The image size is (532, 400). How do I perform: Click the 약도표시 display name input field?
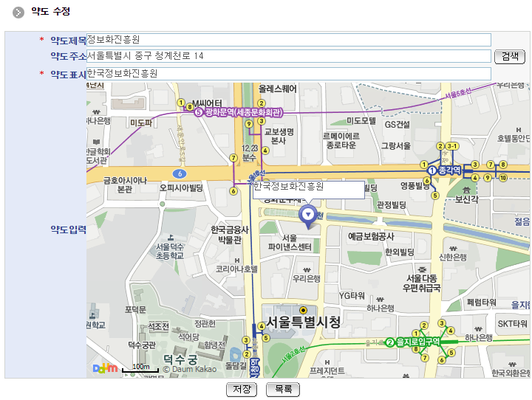(288, 74)
